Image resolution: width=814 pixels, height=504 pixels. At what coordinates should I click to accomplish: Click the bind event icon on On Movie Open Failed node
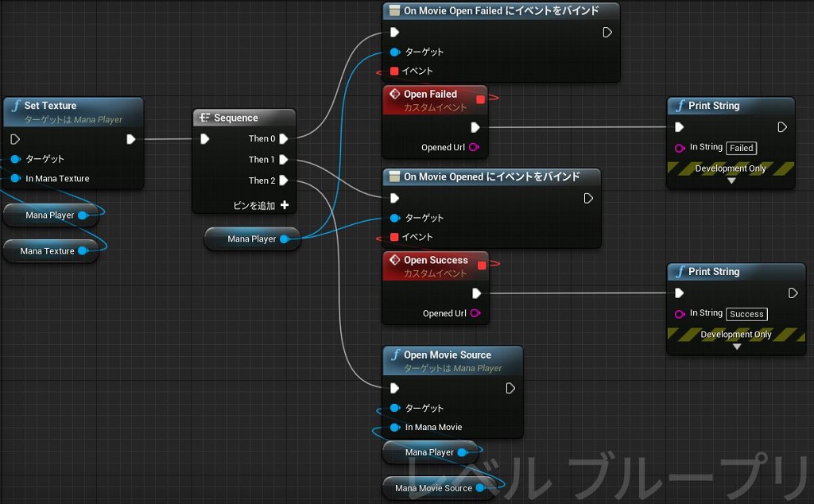pyautogui.click(x=393, y=10)
